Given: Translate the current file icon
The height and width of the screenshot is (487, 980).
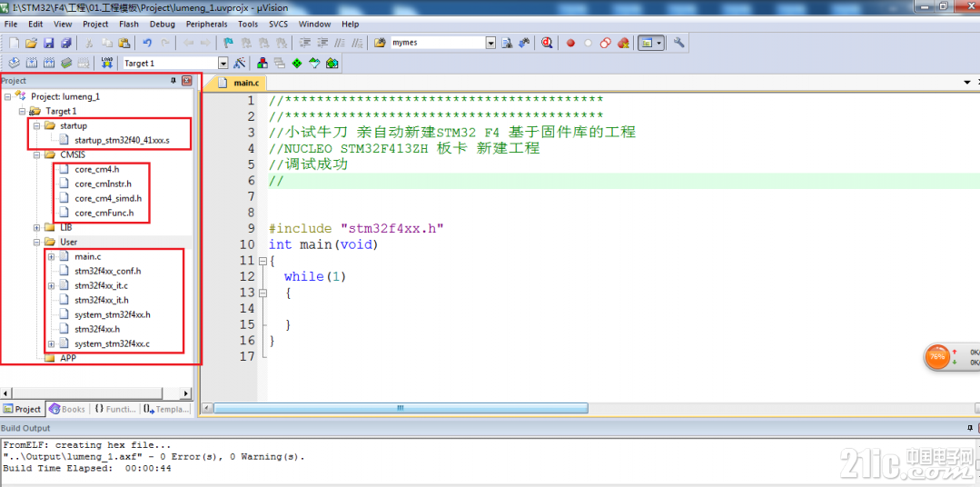Looking at the screenshot, I should pos(14,63).
